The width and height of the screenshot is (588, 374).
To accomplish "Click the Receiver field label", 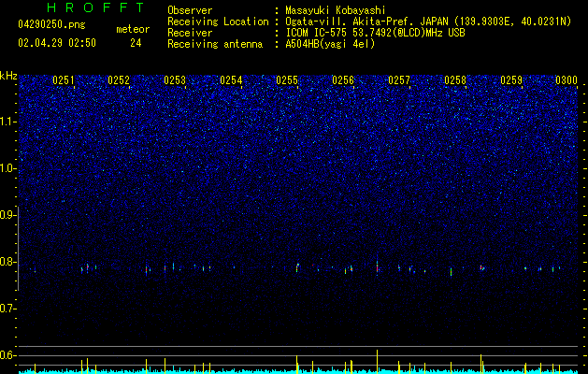I will [190, 33].
